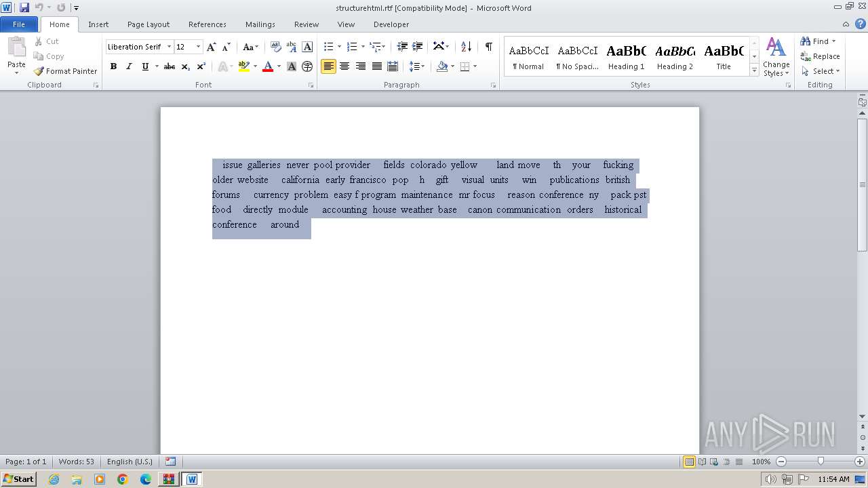Image resolution: width=868 pixels, height=488 pixels.
Task: Select Align Text Left
Action: click(x=328, y=66)
